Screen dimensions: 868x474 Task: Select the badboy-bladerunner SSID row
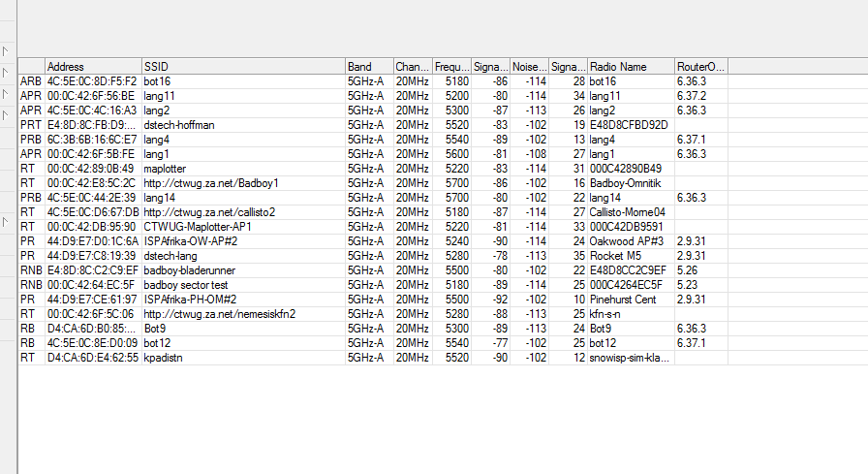click(190, 270)
